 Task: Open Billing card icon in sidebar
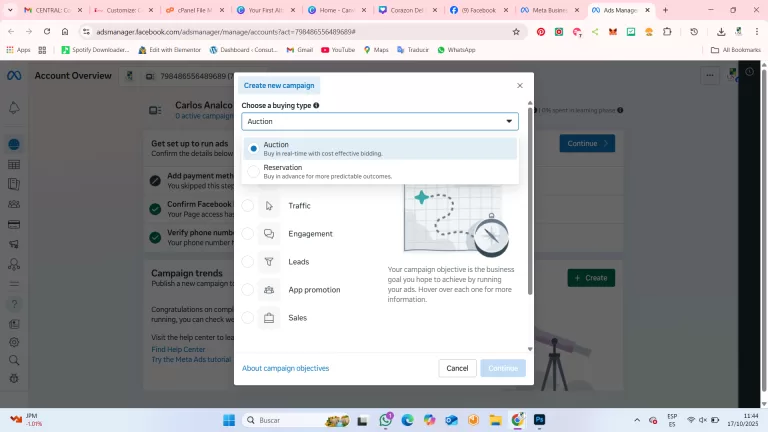pos(14,225)
